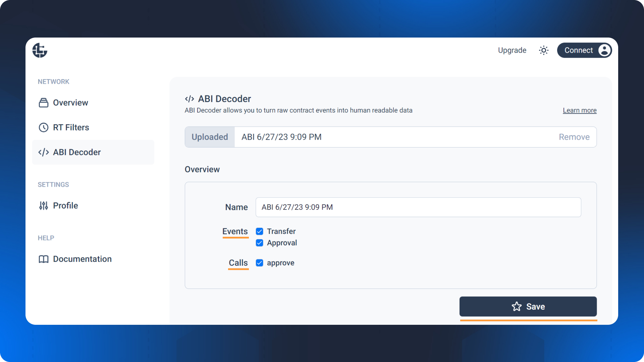This screenshot has height=362, width=644.
Task: Toggle the approve call checkbox
Action: pos(259,263)
